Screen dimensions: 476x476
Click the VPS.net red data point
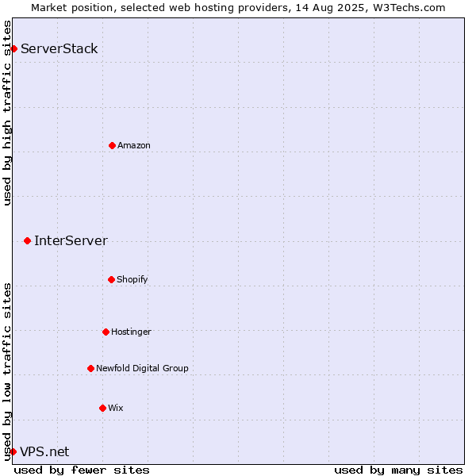pyautogui.click(x=13, y=452)
